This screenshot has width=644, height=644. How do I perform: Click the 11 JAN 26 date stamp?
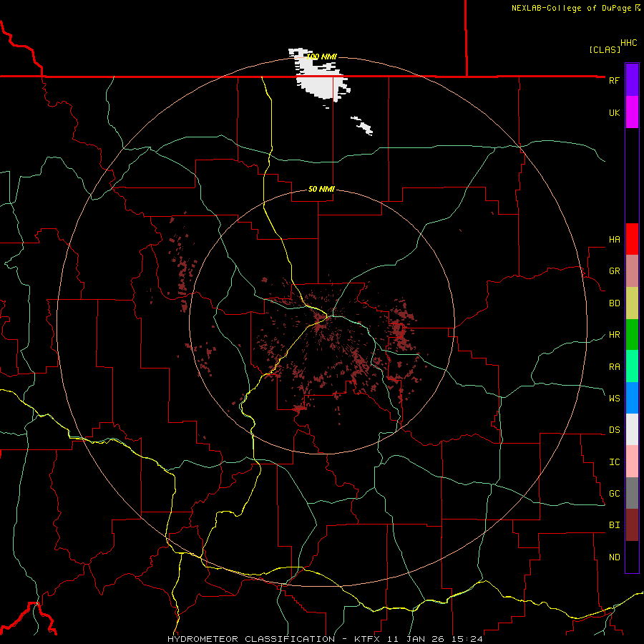pos(416,639)
